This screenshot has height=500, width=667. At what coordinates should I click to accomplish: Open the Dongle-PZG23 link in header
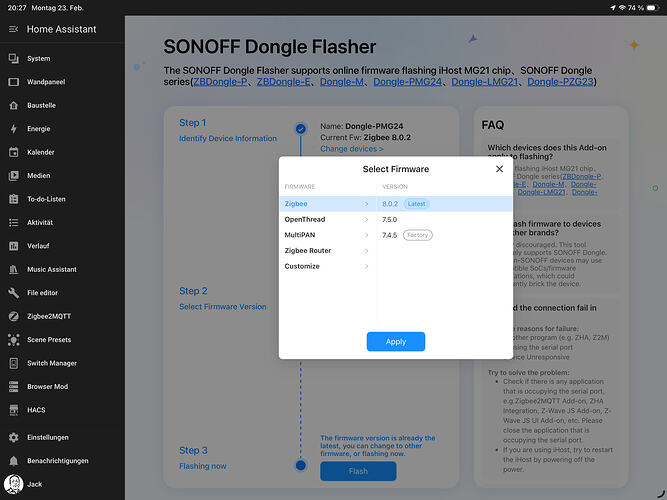(560, 82)
